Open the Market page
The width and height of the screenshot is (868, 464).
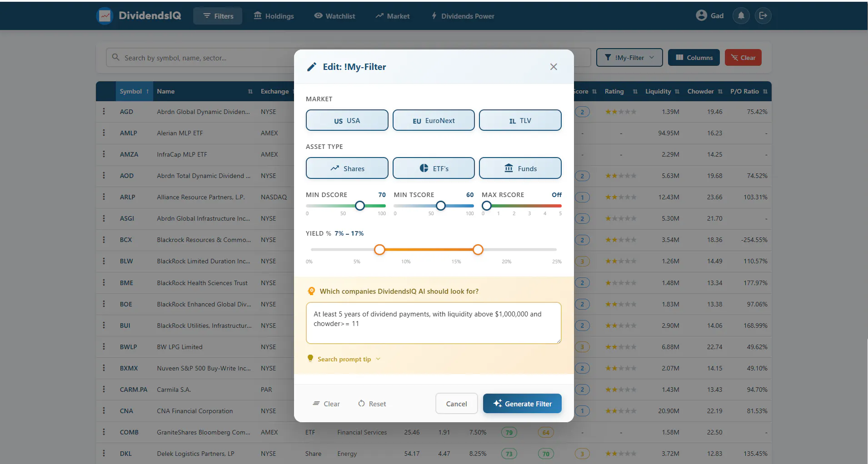click(x=392, y=16)
